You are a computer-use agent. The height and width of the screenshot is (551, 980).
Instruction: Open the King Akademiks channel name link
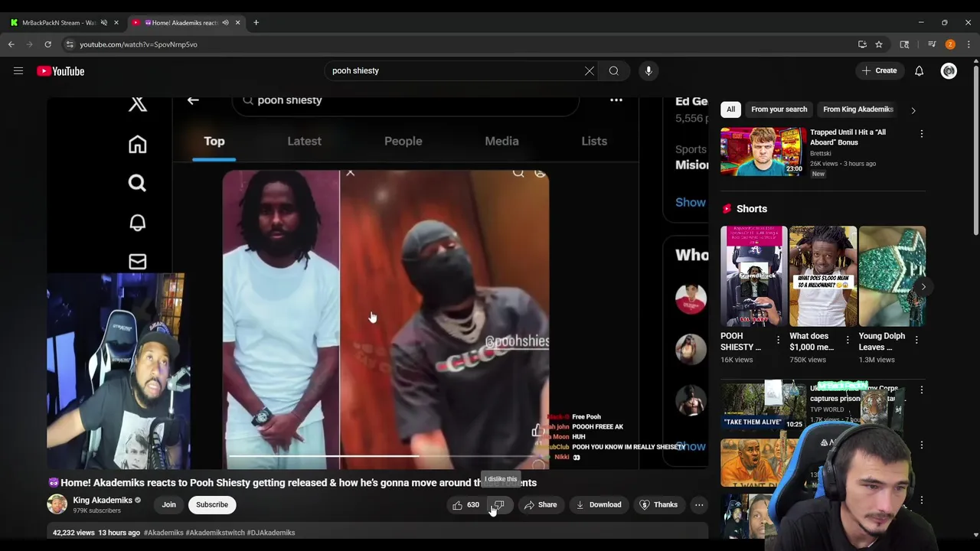pos(103,500)
